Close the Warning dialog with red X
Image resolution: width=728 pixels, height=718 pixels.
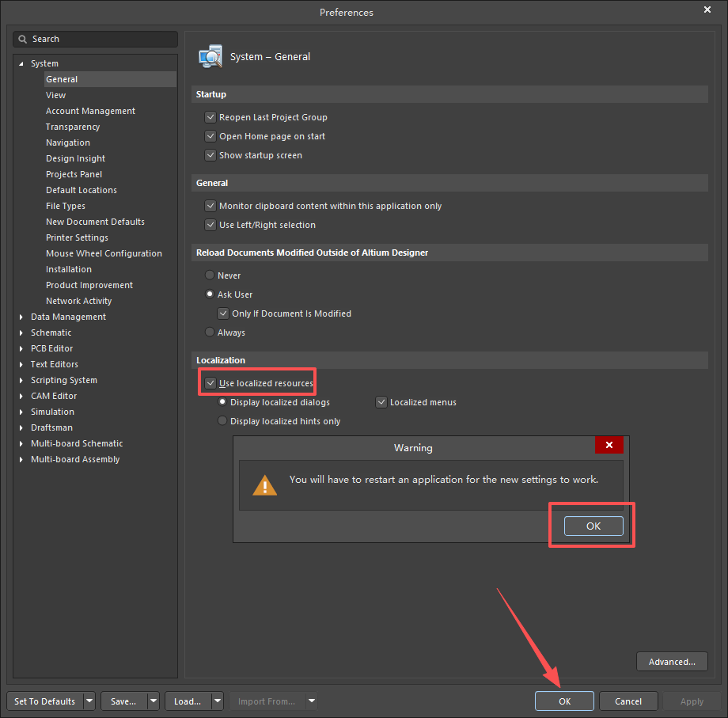click(x=609, y=446)
